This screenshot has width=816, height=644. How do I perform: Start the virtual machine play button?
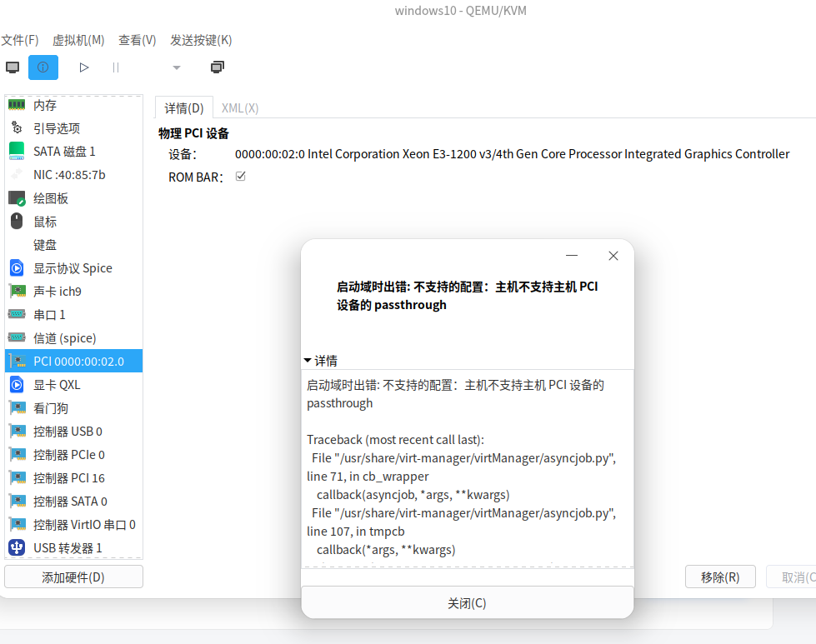click(x=84, y=67)
